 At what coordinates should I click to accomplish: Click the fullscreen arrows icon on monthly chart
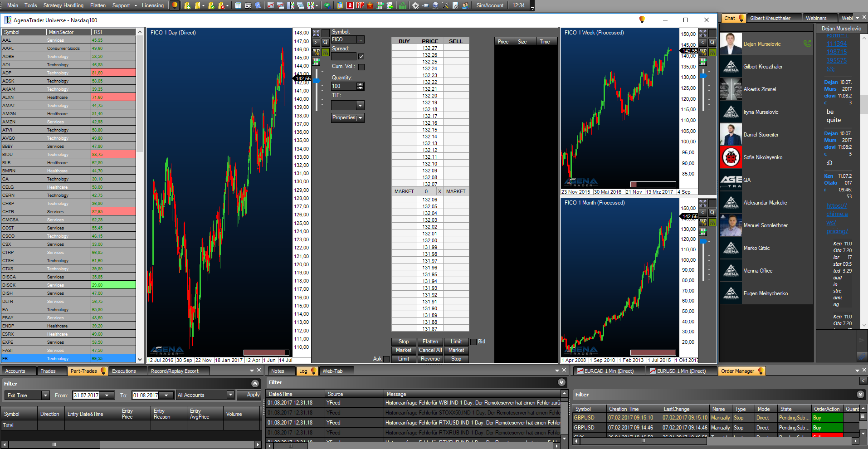coord(703,203)
